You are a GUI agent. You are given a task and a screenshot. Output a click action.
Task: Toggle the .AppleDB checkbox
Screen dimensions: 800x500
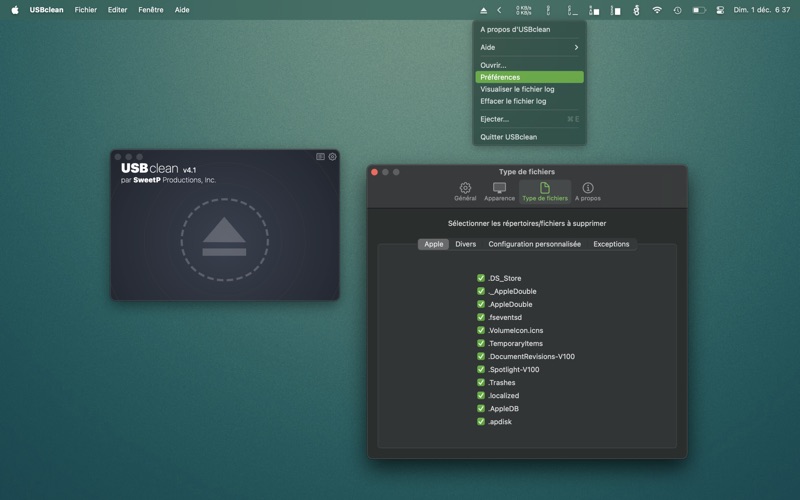pyautogui.click(x=481, y=408)
